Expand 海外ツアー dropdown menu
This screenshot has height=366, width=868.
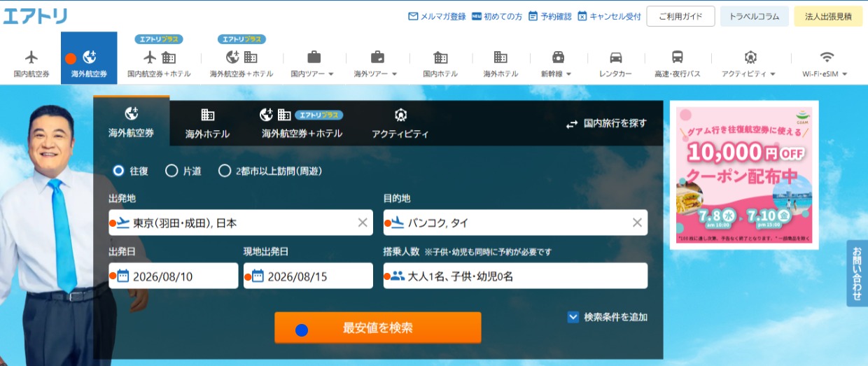tap(375, 63)
